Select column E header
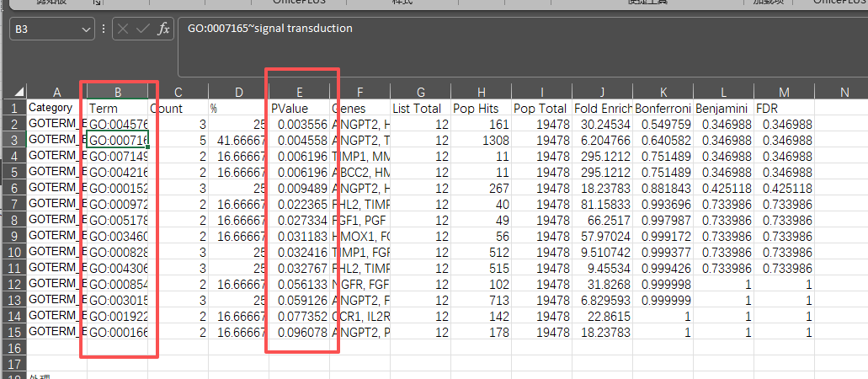This screenshot has height=379, width=868. (x=299, y=92)
